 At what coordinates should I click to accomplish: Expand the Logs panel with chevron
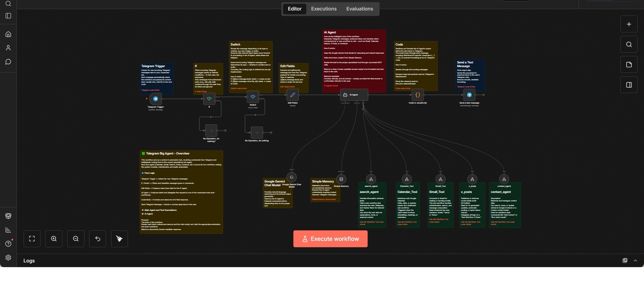pos(636,261)
